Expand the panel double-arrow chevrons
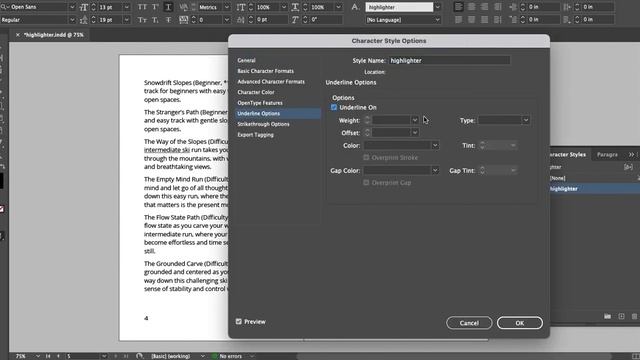The image size is (640, 360). coord(632,155)
